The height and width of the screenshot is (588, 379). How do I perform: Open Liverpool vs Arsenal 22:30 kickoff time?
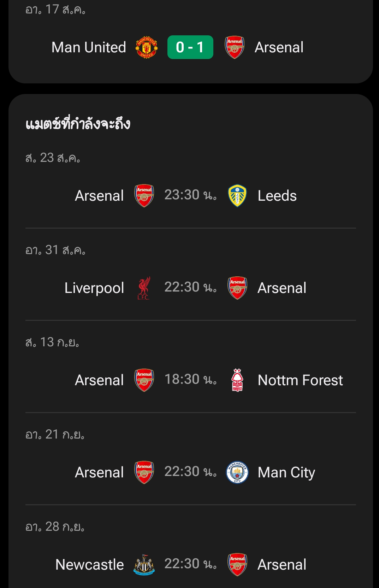pyautogui.click(x=190, y=287)
